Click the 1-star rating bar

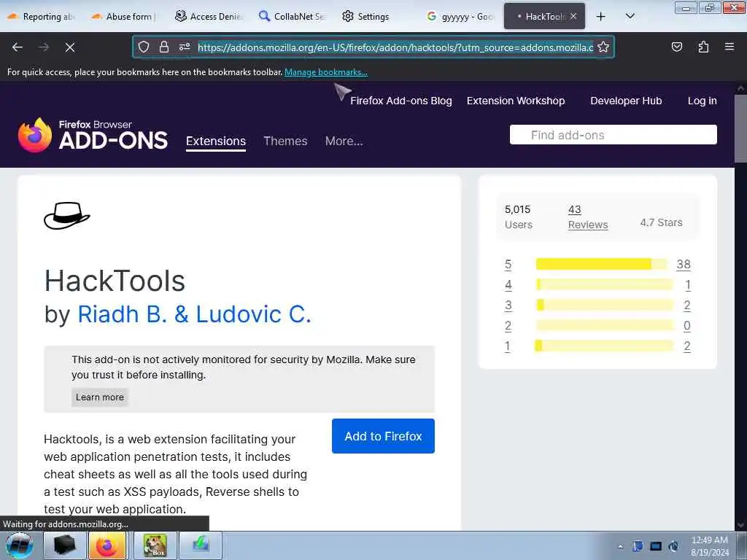point(604,346)
